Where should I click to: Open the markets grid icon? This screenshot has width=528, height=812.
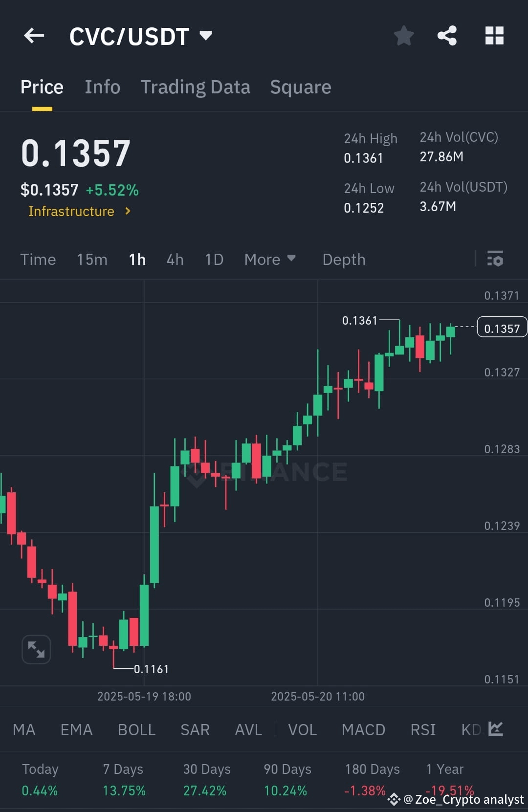coord(494,36)
